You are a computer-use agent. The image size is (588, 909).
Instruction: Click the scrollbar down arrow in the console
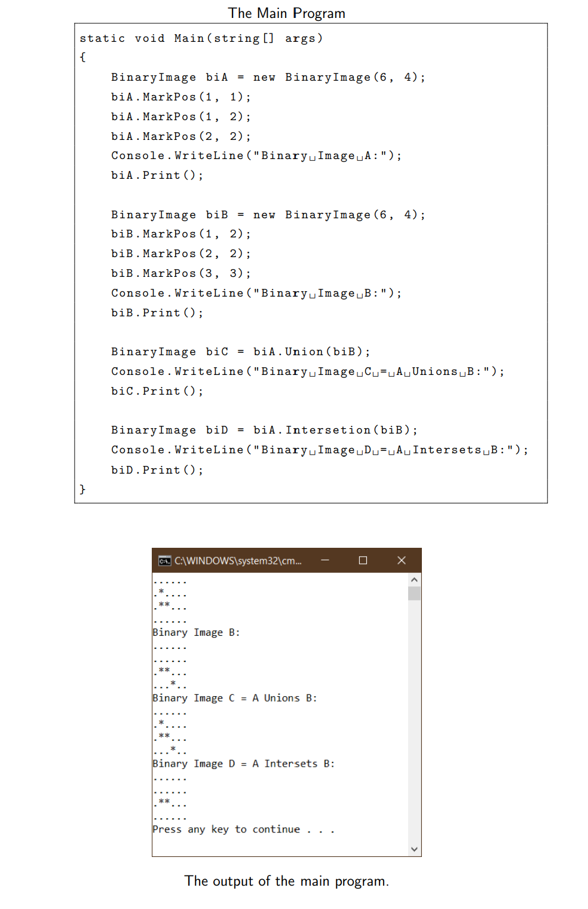[415, 848]
